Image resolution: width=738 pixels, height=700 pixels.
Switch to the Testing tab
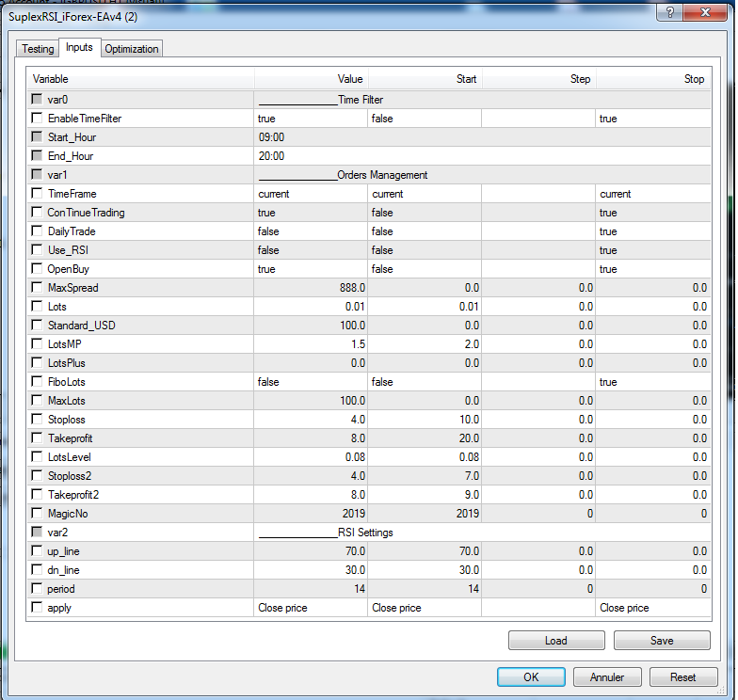pos(38,49)
